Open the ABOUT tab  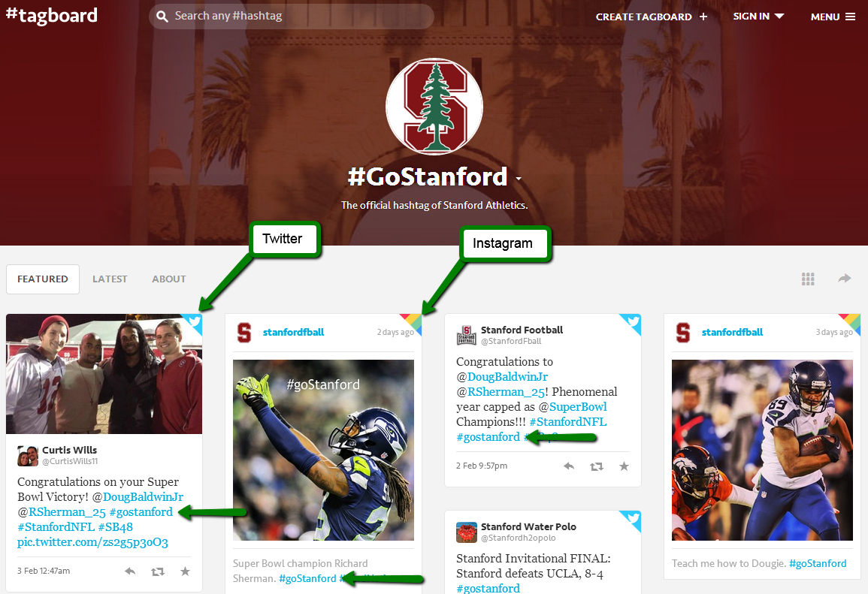coord(169,279)
